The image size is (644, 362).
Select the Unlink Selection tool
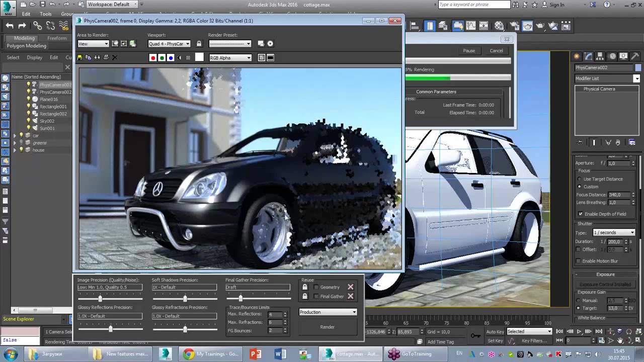click(51, 26)
